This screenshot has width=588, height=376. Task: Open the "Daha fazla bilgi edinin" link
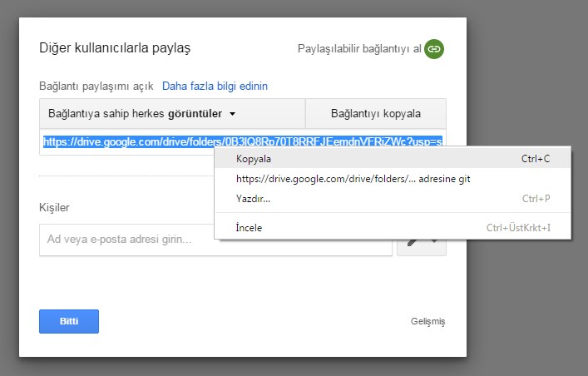coord(215,86)
